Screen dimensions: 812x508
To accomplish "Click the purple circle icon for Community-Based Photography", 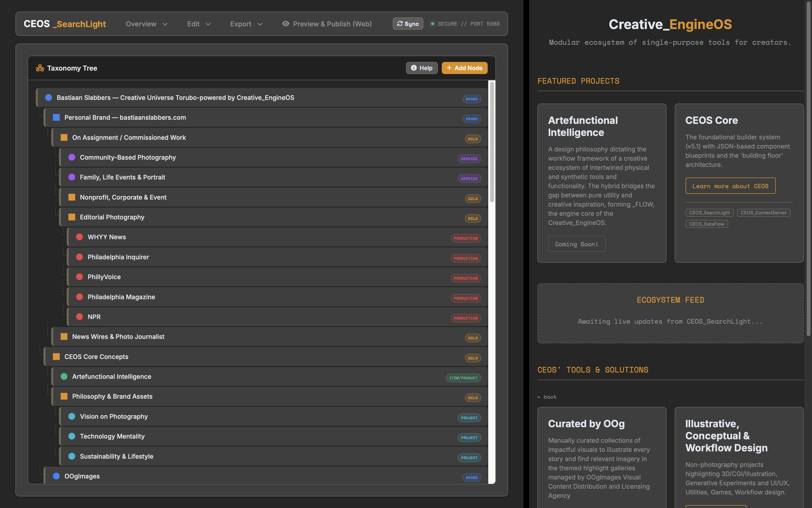I will coord(72,157).
